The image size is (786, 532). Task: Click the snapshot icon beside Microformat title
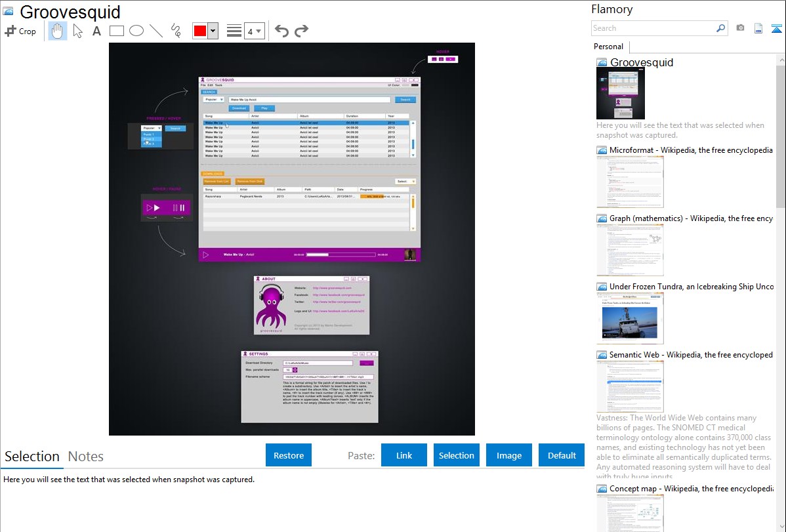[x=602, y=150]
